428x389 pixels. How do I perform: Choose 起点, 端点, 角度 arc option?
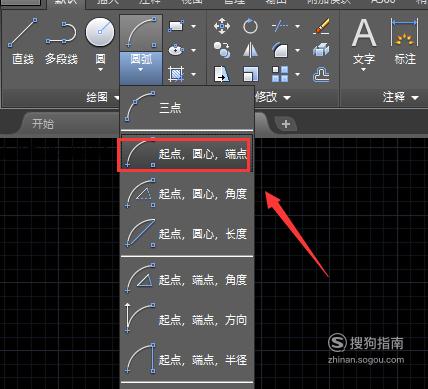(187, 279)
